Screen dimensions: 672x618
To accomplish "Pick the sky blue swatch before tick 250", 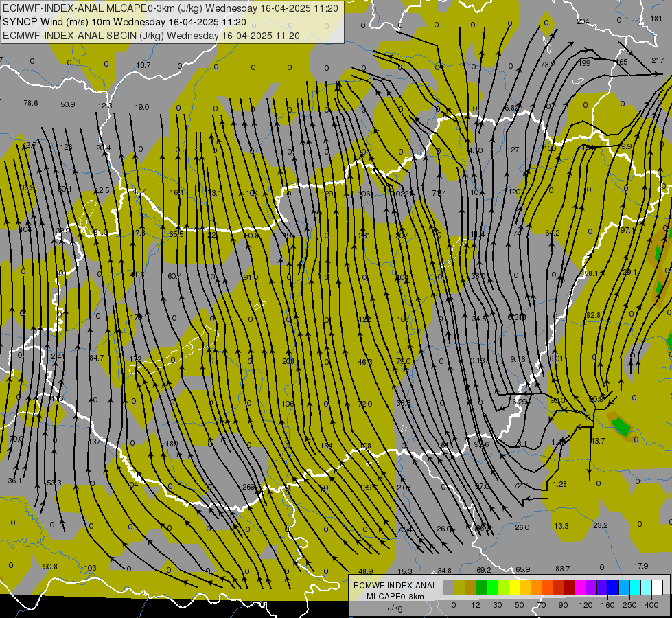I will click(x=625, y=588).
